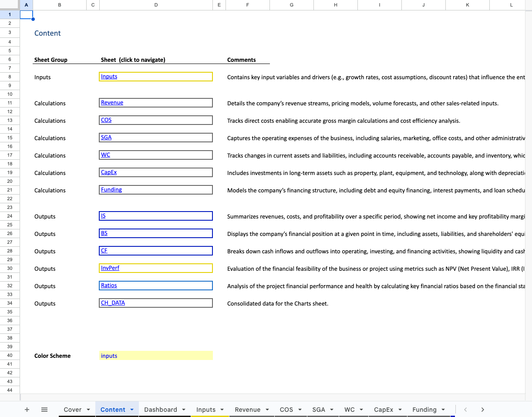Open the Revenue tab's dropdown menu

click(x=267, y=410)
